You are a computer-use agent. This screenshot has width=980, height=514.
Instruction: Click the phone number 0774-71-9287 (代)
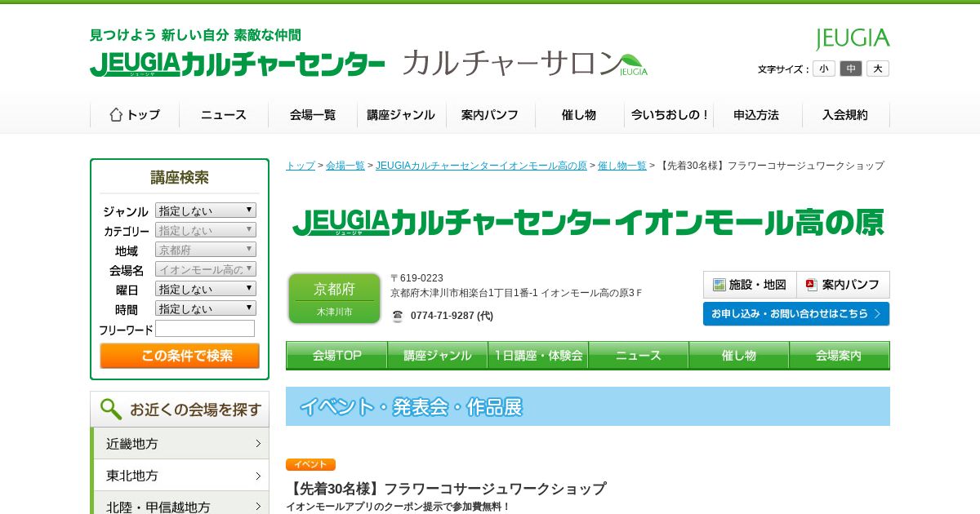click(452, 316)
